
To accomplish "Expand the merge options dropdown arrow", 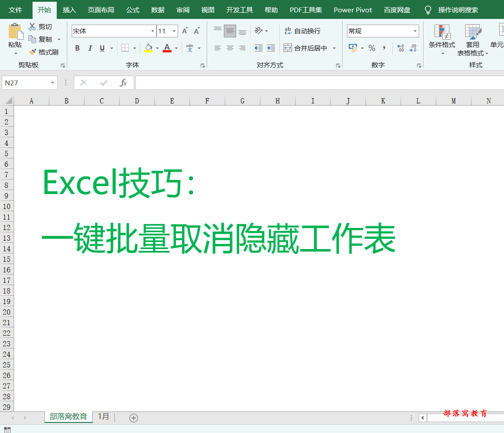I will 334,48.
